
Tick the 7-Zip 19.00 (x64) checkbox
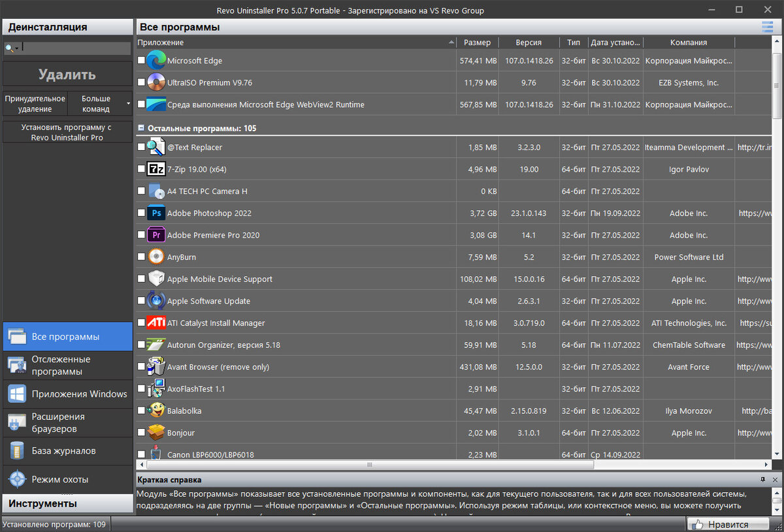[x=141, y=169]
